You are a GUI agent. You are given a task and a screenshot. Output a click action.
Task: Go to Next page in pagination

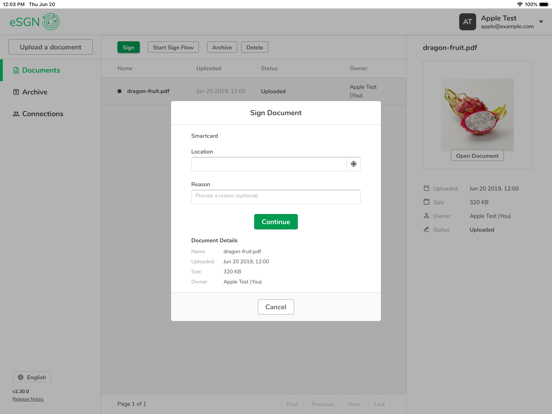click(x=354, y=404)
